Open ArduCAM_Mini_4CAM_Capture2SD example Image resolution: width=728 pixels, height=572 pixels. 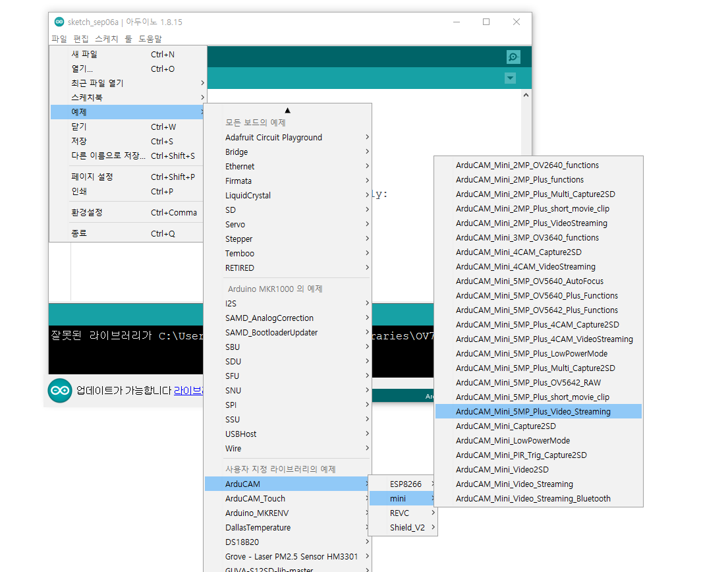pos(538,252)
